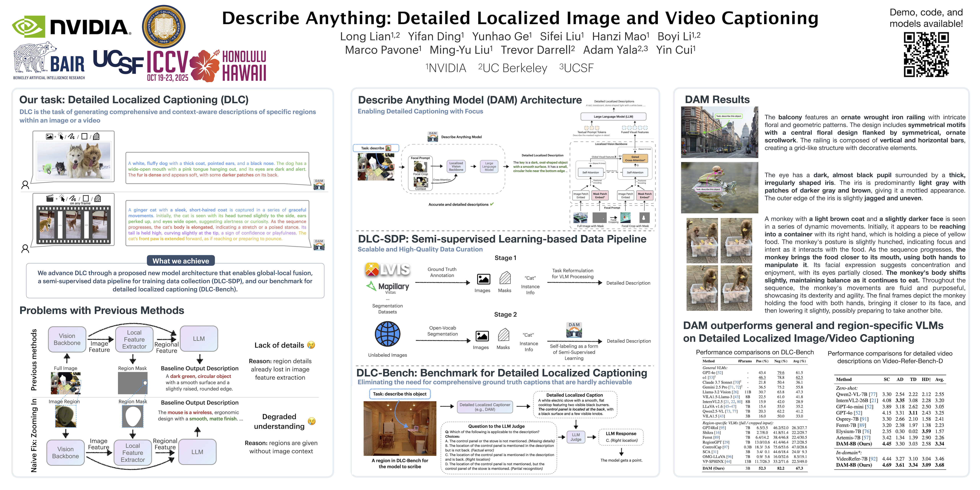Click the Large Language Model (LLM) block
The image size is (980, 490).
613,117
